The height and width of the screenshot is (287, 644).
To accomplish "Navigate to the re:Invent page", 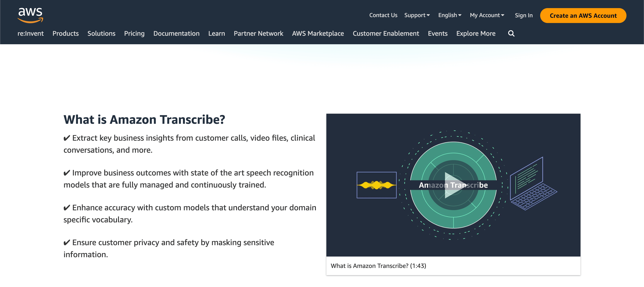I will pyautogui.click(x=30, y=33).
